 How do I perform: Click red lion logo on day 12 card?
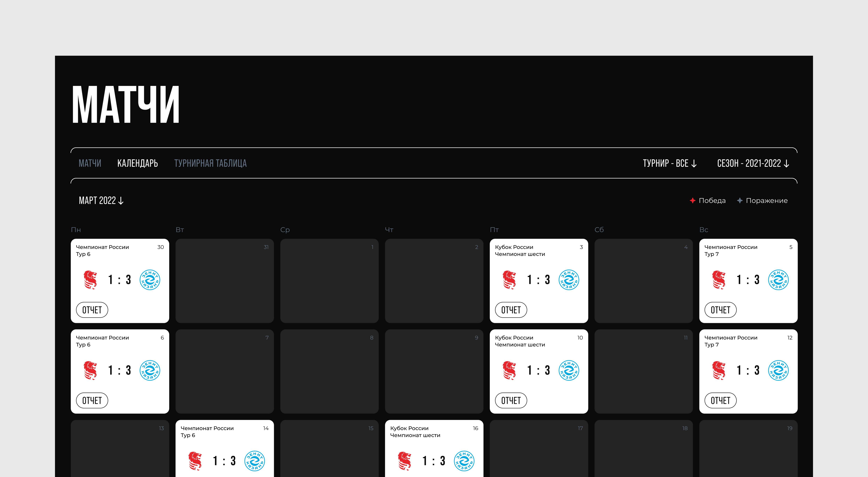click(719, 370)
